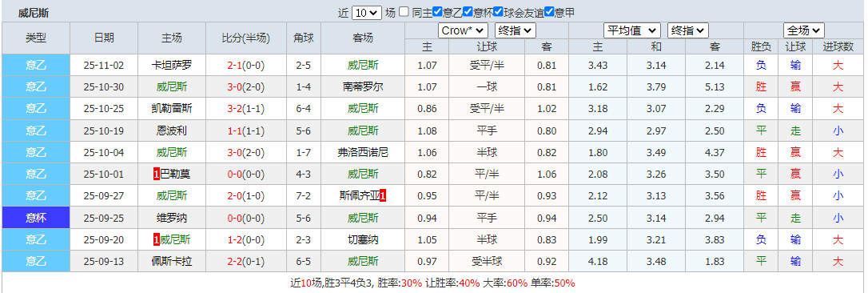Screen dimensions: 868x293
Task: Open the 2-0 score against 斯佩齐亚
Action: click(236, 196)
